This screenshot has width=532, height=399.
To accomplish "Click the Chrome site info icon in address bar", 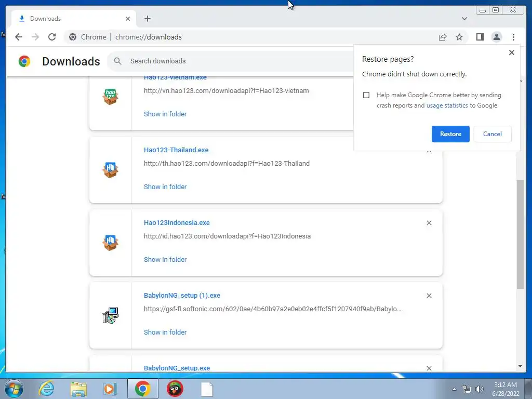I will coord(73,37).
